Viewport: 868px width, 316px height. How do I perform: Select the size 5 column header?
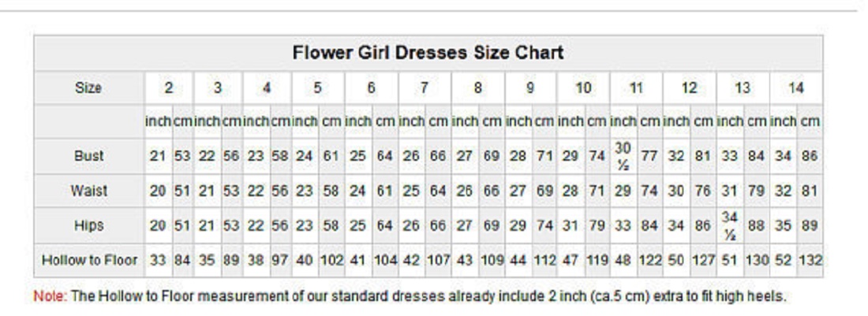[317, 87]
